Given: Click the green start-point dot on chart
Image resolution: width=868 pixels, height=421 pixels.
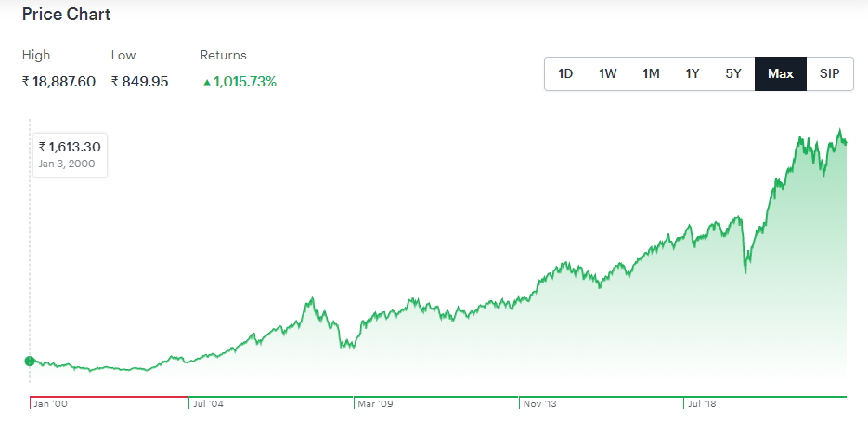Looking at the screenshot, I should click(x=30, y=361).
